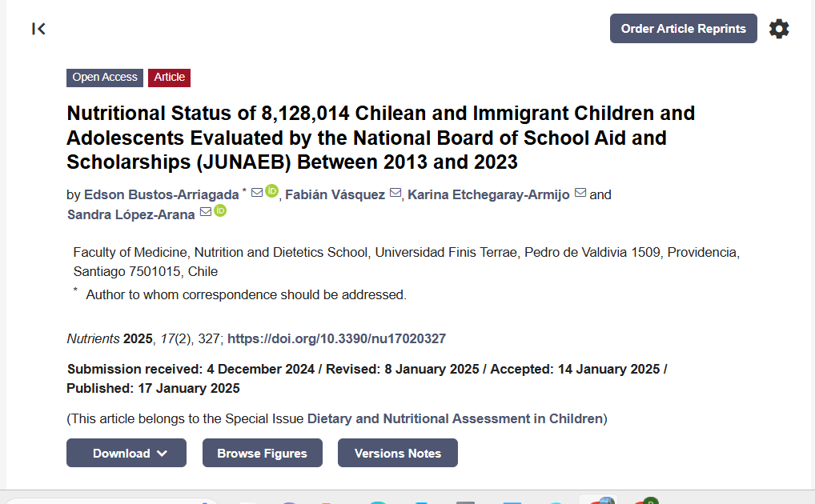
Task: Expand the Download dropdown
Action: [x=126, y=453]
